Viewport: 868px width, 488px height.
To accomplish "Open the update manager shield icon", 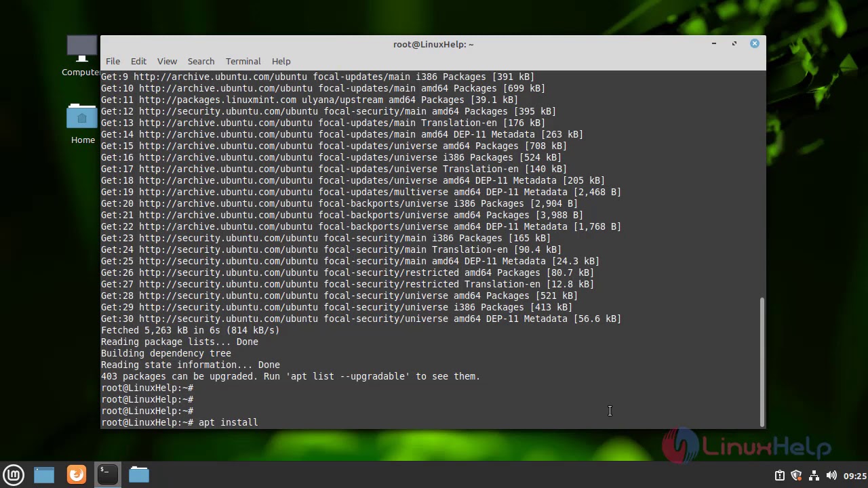I will (x=797, y=476).
